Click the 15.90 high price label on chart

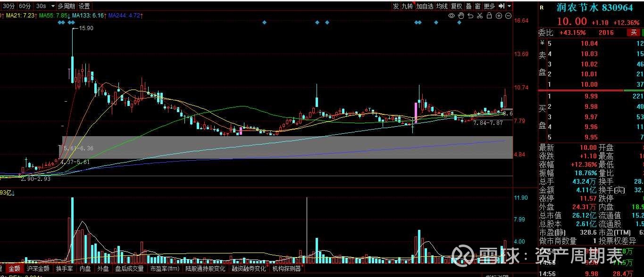pos(86,28)
